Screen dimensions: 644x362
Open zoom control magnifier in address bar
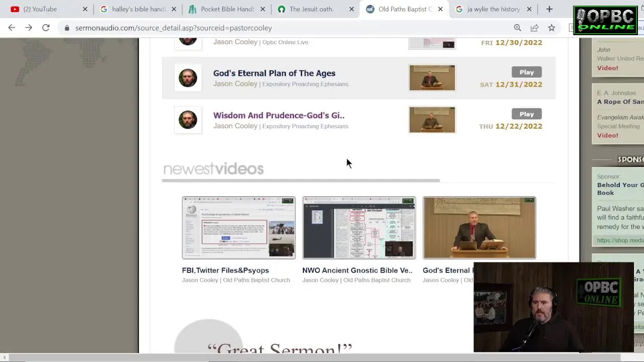click(x=517, y=28)
